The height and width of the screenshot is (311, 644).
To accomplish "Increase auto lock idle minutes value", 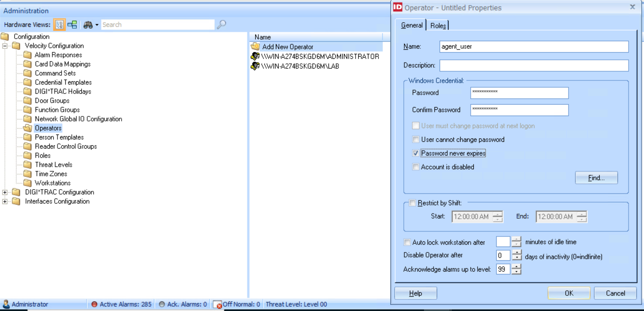I will [517, 239].
